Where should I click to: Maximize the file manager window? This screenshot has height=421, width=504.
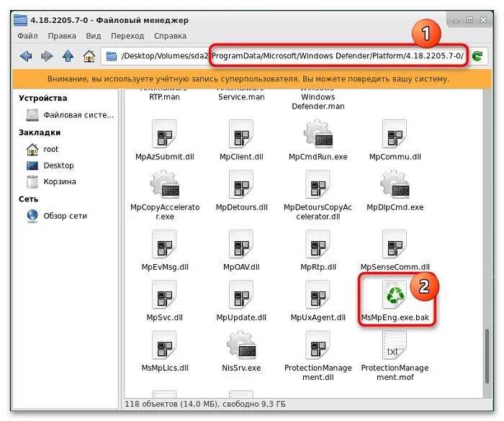469,20
